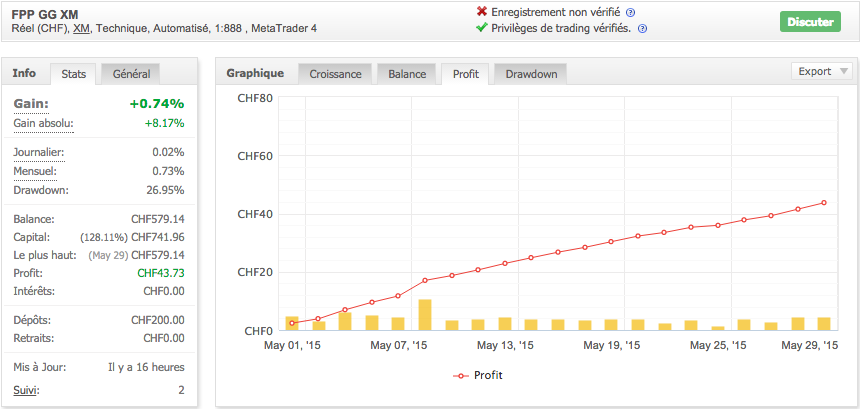Click the tallest yellow bar in the chart

(425, 314)
